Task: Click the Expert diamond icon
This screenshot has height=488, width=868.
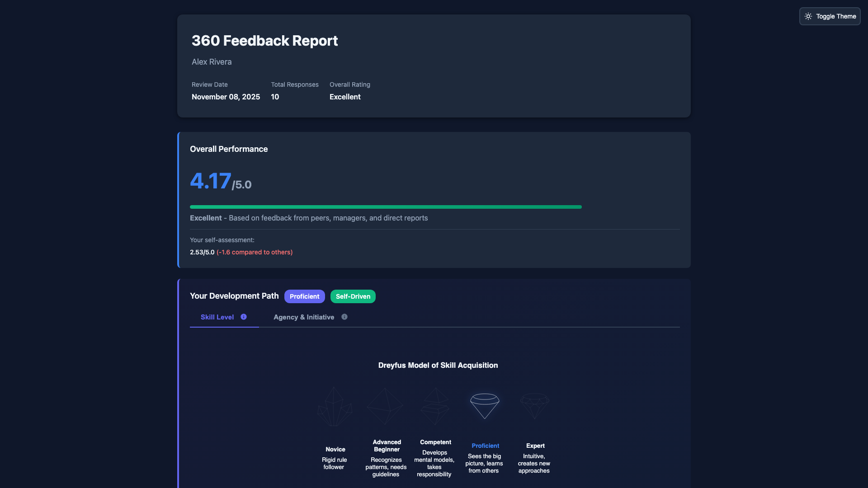Action: tap(535, 405)
